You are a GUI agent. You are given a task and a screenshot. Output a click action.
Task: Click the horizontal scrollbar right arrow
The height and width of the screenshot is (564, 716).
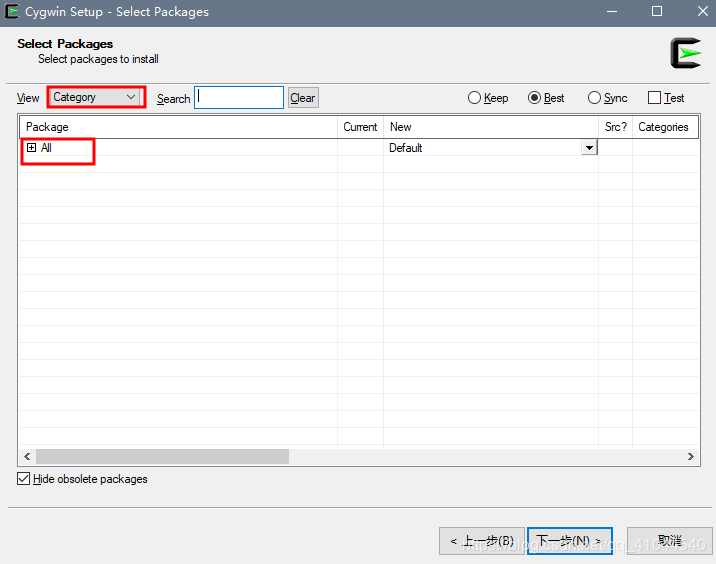click(690, 456)
